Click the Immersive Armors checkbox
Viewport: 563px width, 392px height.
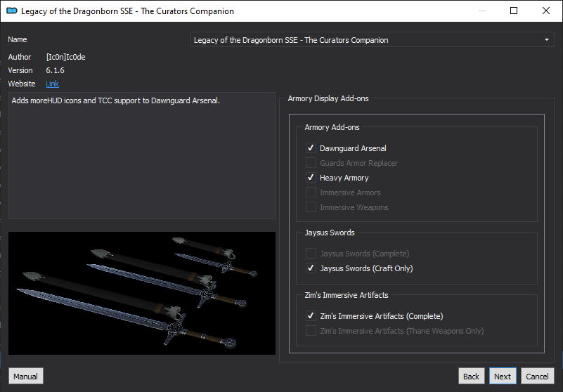click(x=311, y=192)
